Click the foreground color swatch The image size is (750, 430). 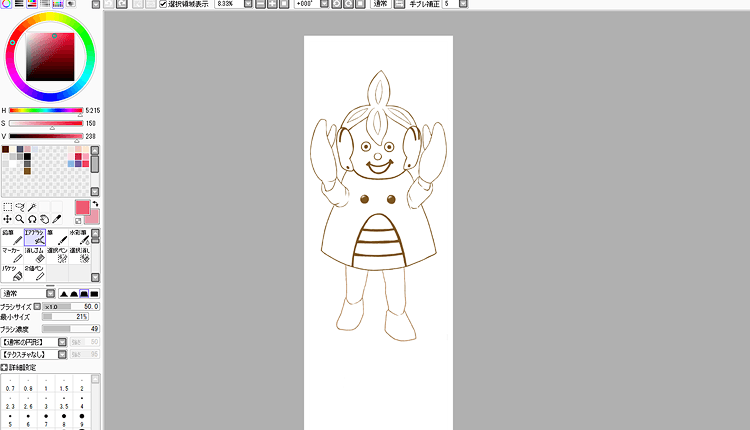tap(82, 207)
